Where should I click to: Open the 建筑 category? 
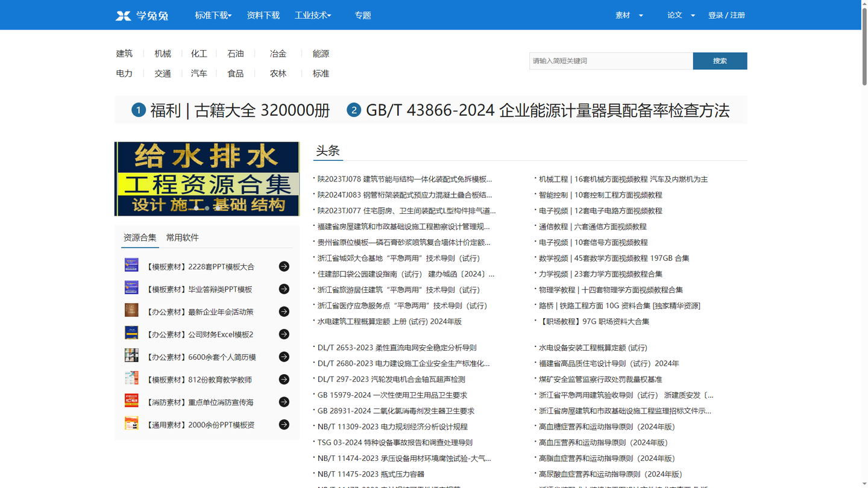click(124, 54)
